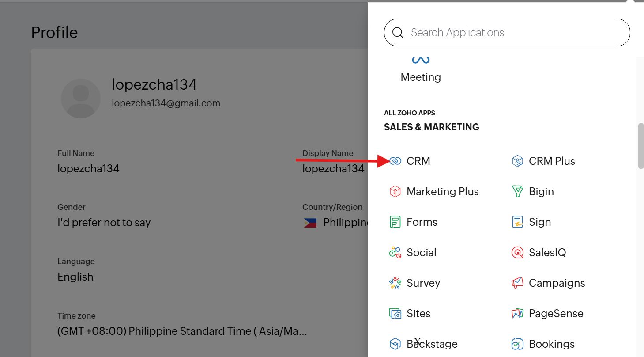Click the profile avatar picture
Image resolution: width=644 pixels, height=357 pixels.
(x=80, y=99)
